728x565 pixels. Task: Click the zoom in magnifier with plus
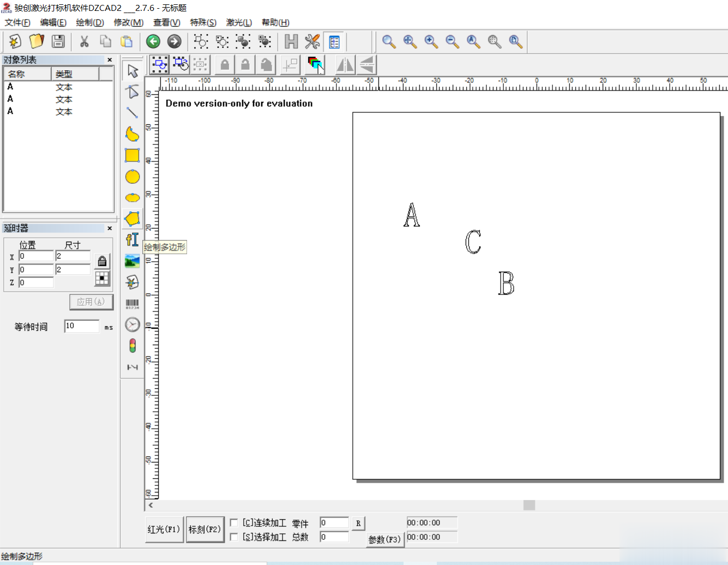(x=431, y=41)
